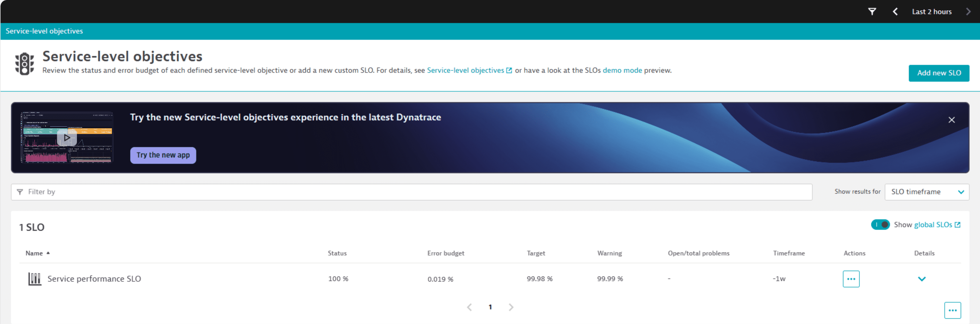This screenshot has width=980, height=324.
Task: Click the Warning column header
Action: (610, 253)
